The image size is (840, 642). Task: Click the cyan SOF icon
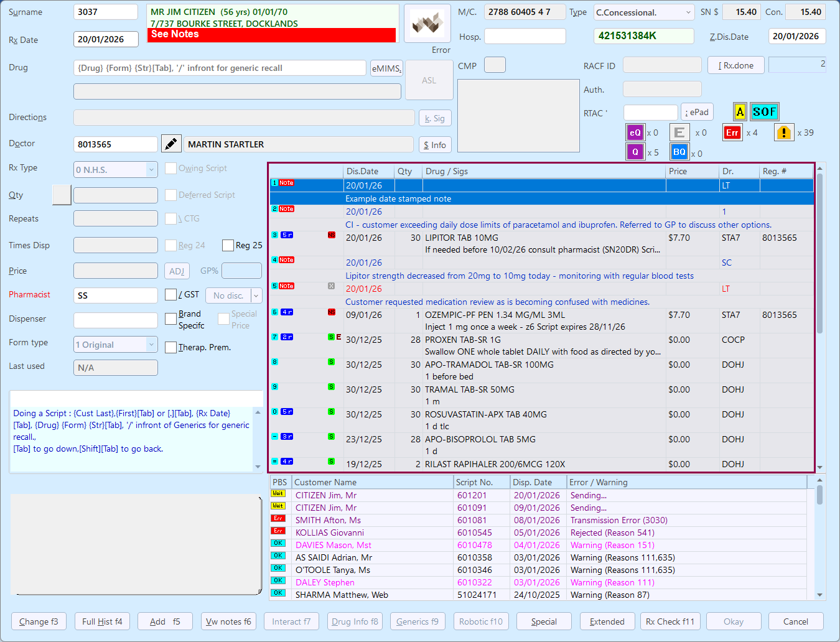point(764,112)
